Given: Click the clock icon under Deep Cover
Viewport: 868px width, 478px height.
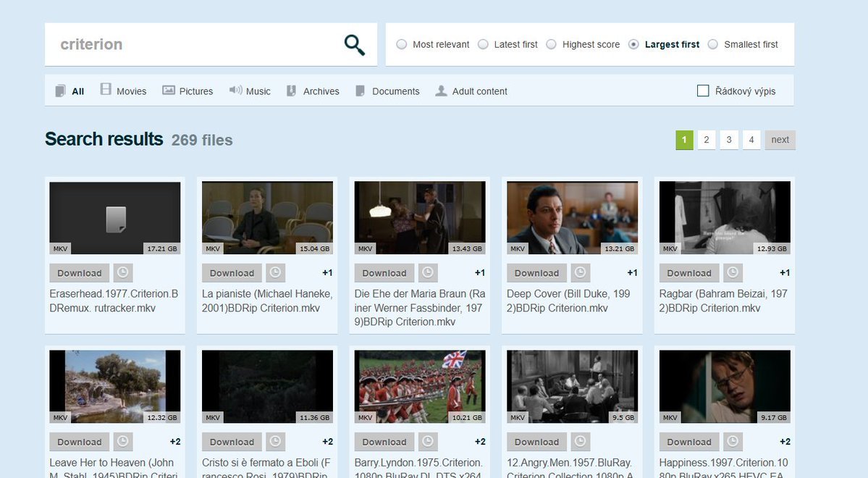Looking at the screenshot, I should pyautogui.click(x=581, y=273).
